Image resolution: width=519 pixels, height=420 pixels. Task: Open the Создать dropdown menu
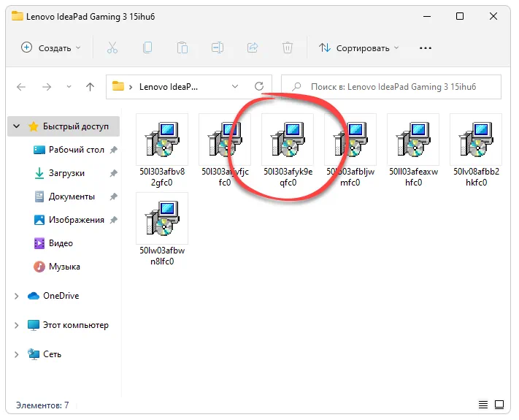click(51, 47)
